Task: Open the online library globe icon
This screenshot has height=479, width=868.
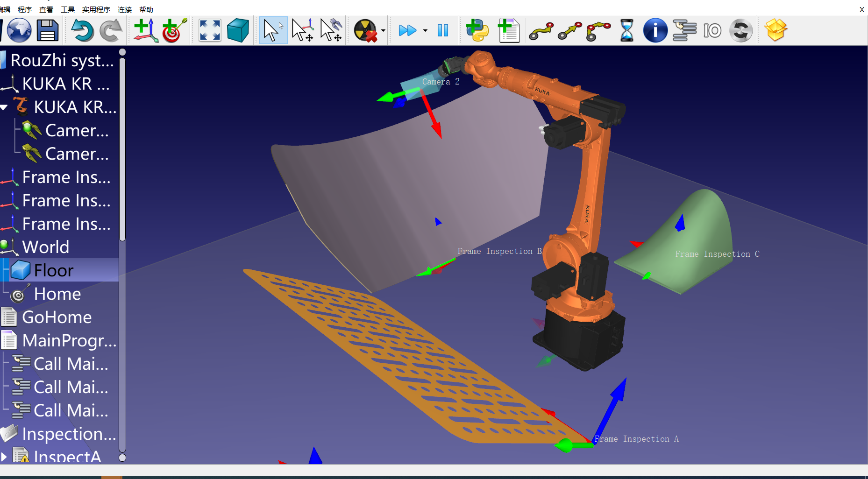Action: pos(19,30)
